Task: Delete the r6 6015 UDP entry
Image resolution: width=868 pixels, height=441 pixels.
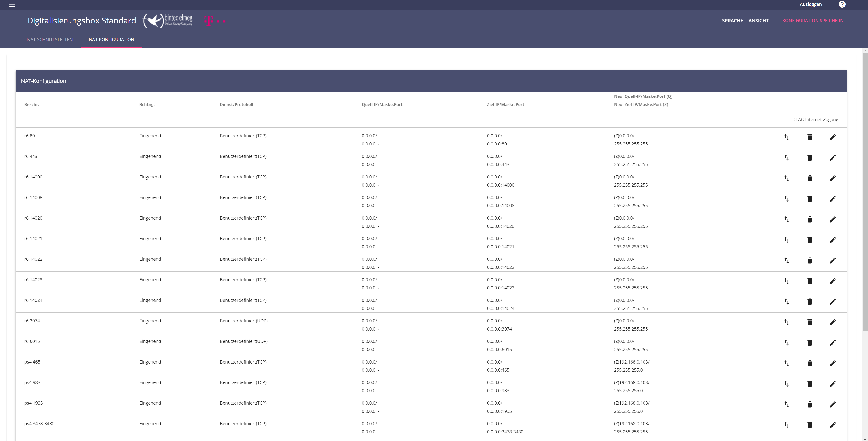Action: [809, 343]
